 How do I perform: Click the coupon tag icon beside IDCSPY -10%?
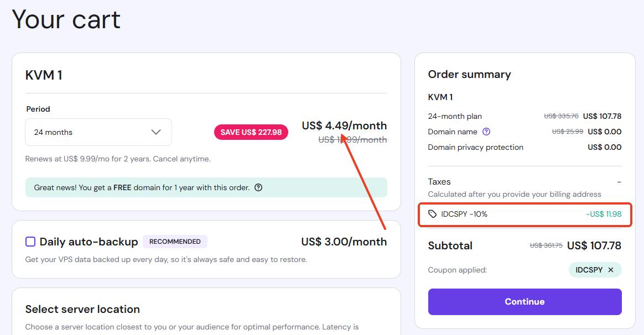point(433,214)
